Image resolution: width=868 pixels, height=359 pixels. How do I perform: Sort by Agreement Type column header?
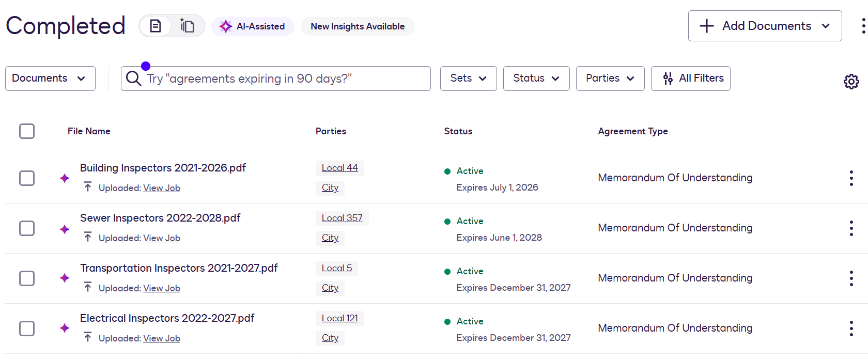633,131
